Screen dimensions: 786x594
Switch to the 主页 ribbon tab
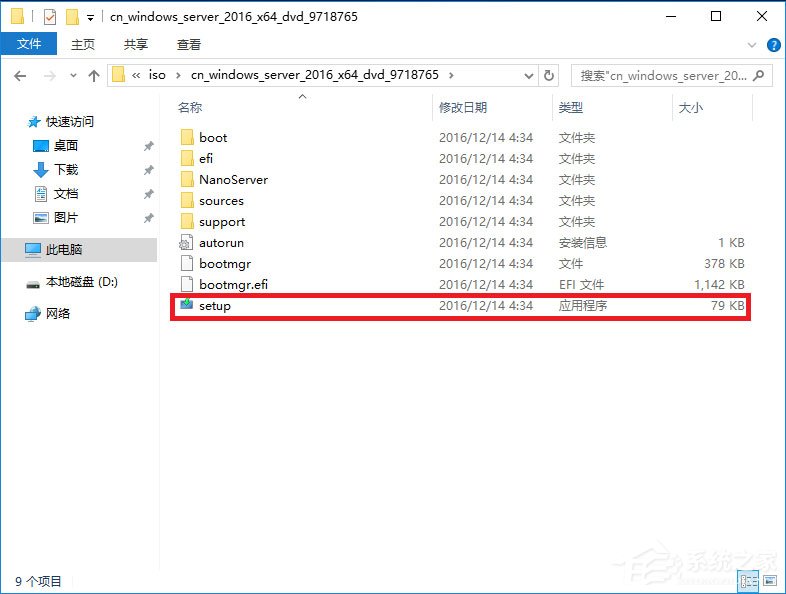point(83,45)
